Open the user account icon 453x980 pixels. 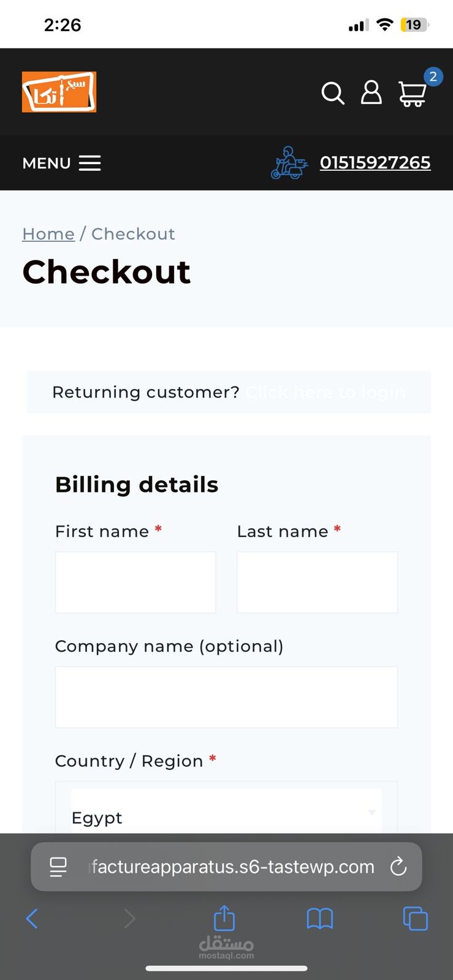371,92
